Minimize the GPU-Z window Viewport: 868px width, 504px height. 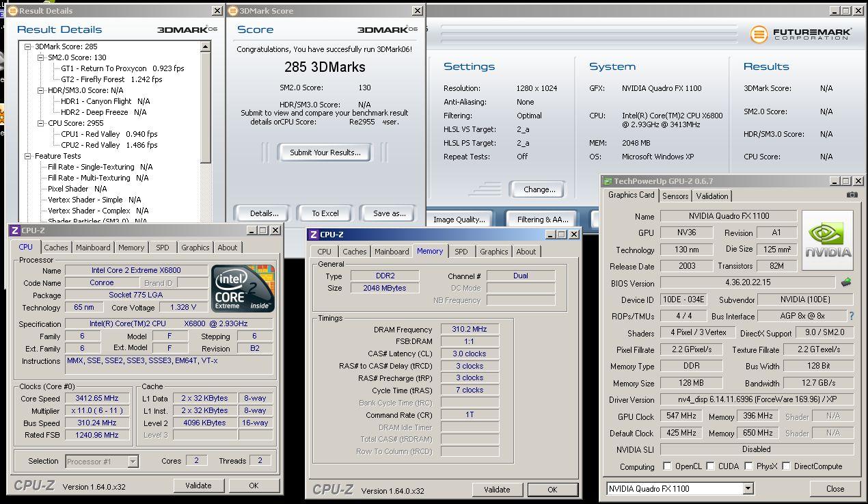[x=833, y=181]
